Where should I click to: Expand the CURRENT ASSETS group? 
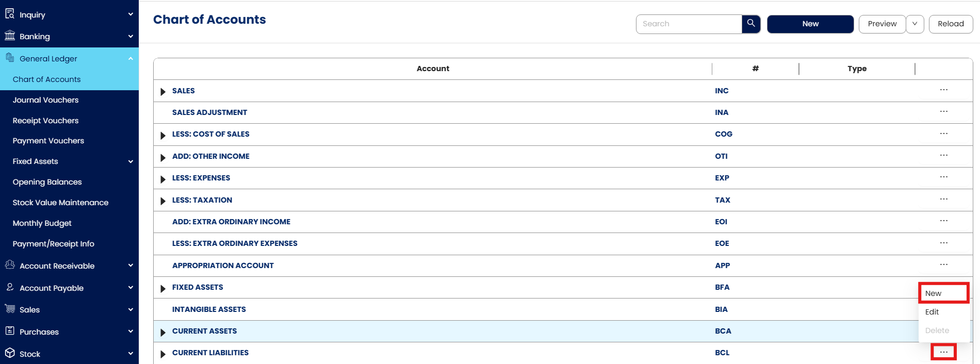click(x=163, y=333)
